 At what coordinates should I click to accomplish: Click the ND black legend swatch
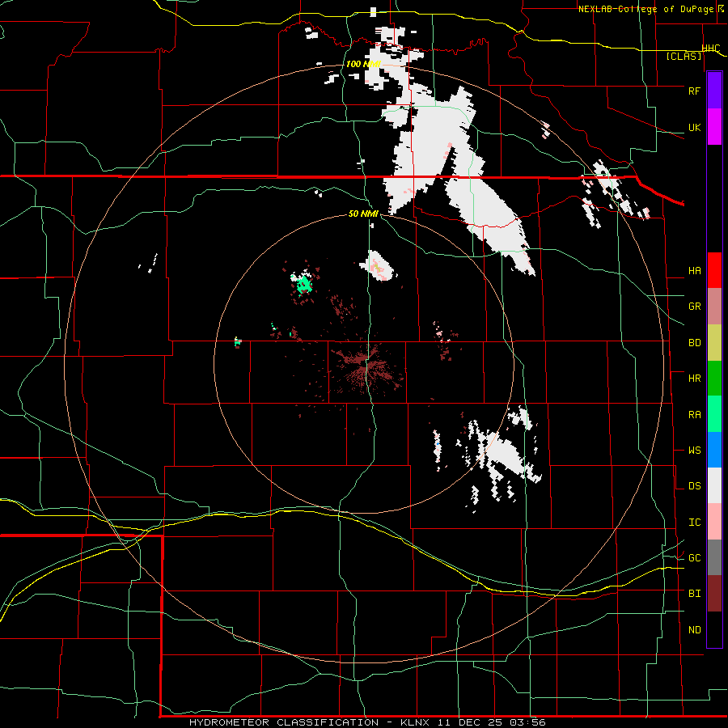pyautogui.click(x=714, y=629)
